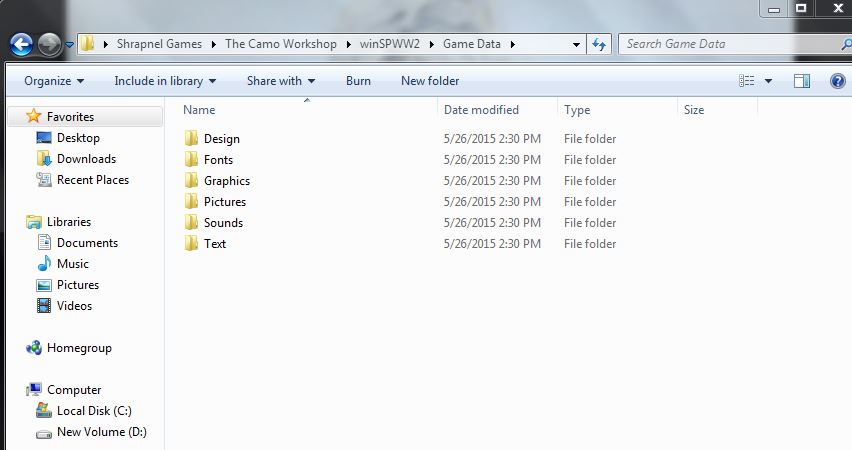
Task: Create a New folder
Action: coord(430,81)
